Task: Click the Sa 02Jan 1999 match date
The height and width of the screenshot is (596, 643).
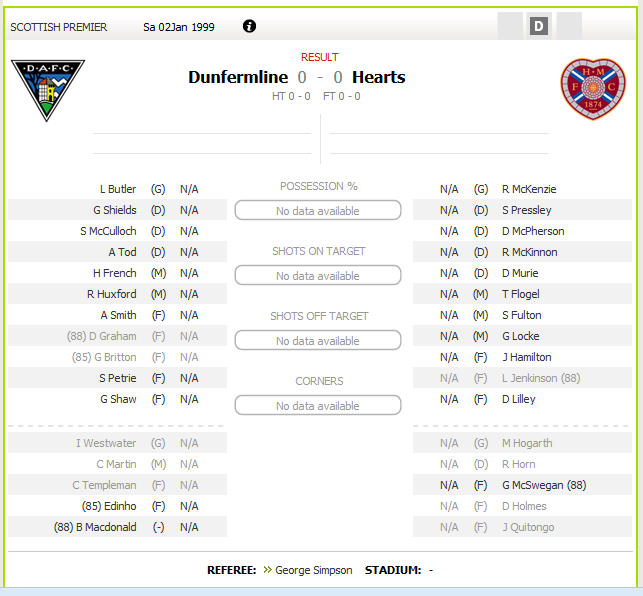Action: click(x=179, y=27)
